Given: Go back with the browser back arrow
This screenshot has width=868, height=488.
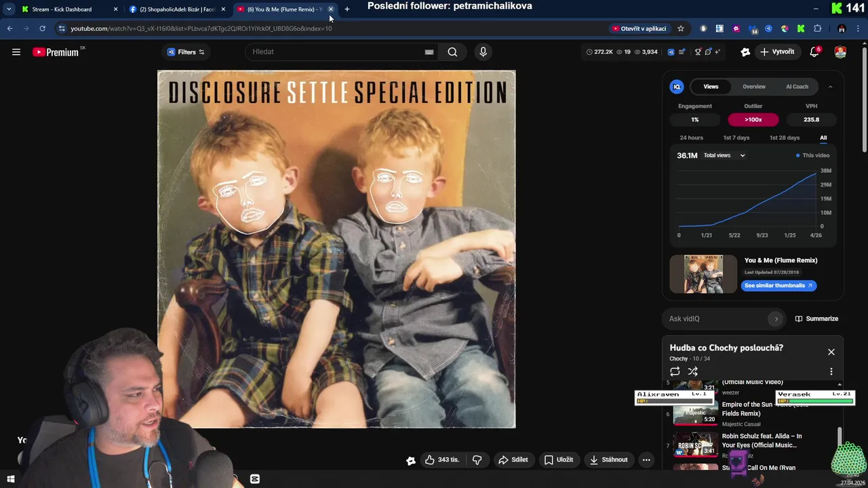Looking at the screenshot, I should coord(9,28).
